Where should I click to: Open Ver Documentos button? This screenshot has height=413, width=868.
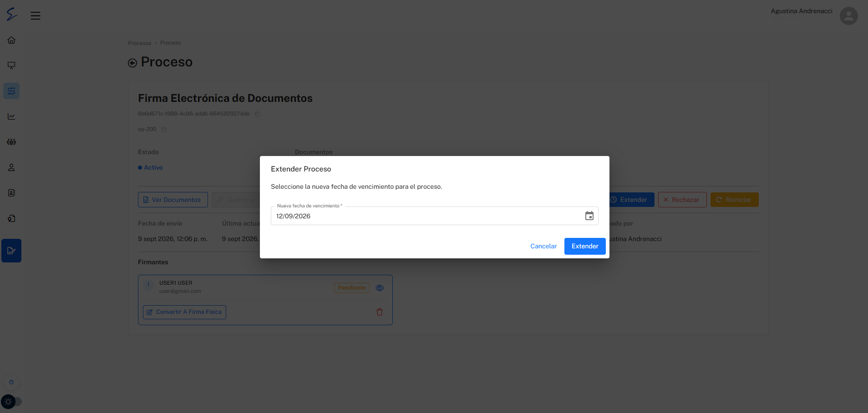(173, 200)
